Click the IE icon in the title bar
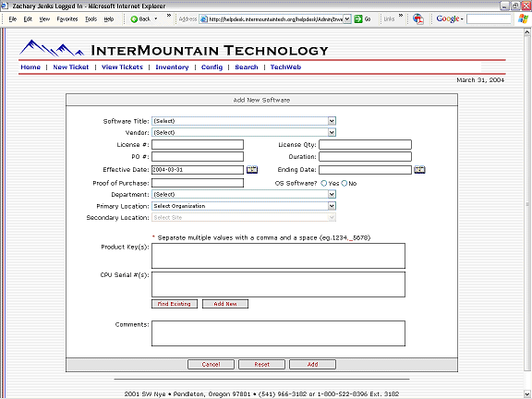This screenshot has width=532, height=399. coord(4,6)
